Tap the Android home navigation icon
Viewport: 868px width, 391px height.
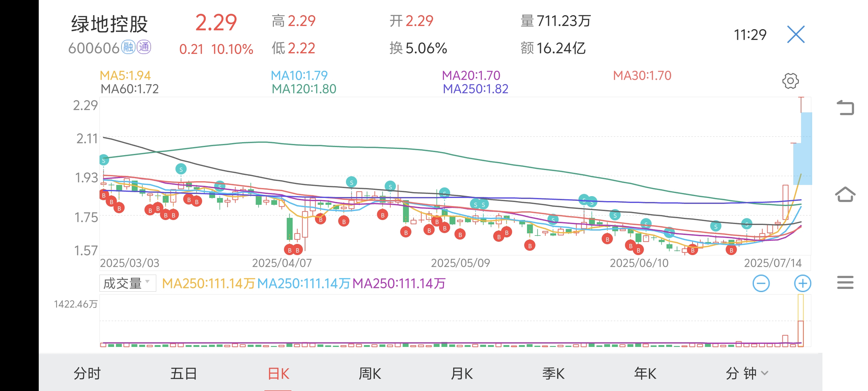point(845,194)
